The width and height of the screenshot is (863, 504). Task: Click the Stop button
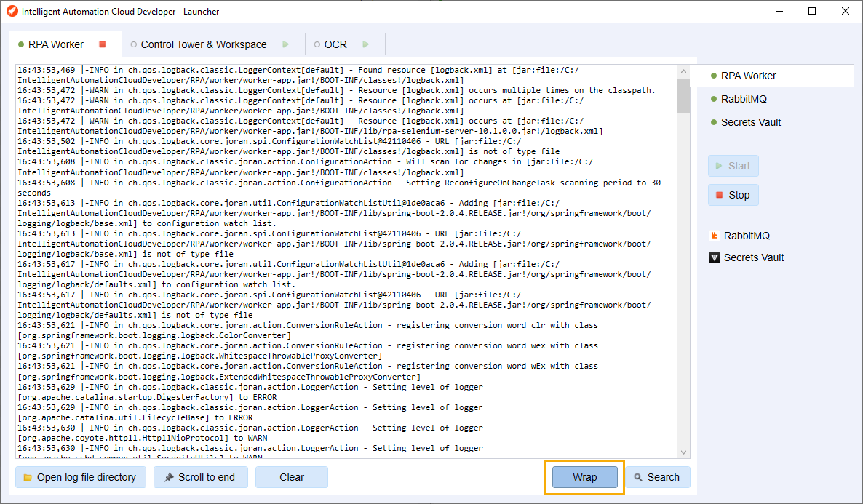click(x=733, y=195)
